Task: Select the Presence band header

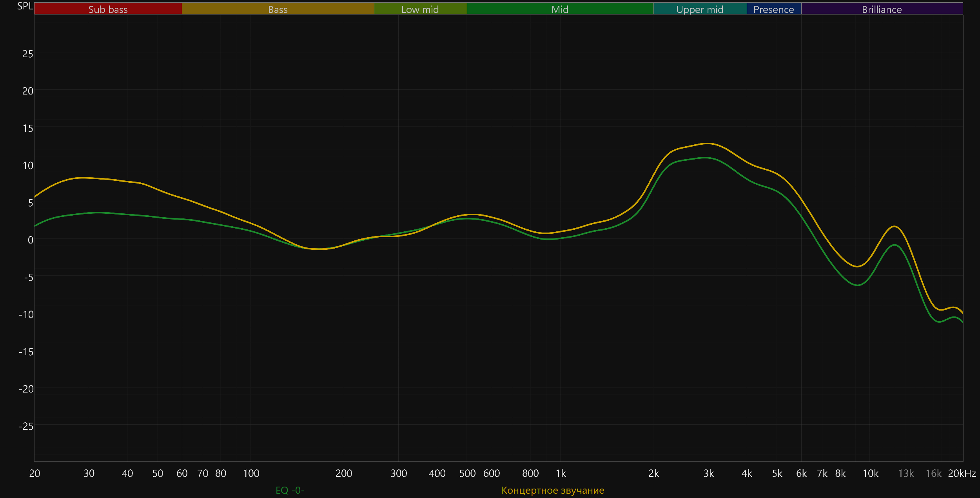Action: tap(773, 9)
